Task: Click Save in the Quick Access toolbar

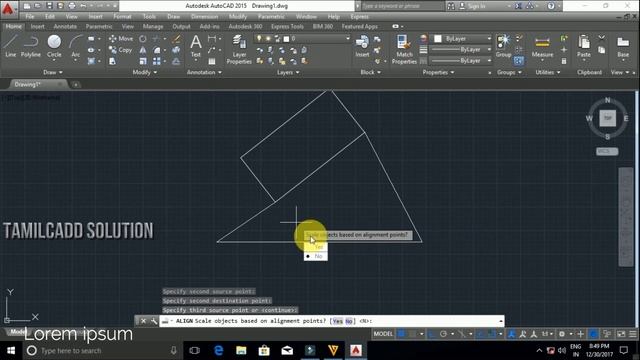Action: click(49, 6)
